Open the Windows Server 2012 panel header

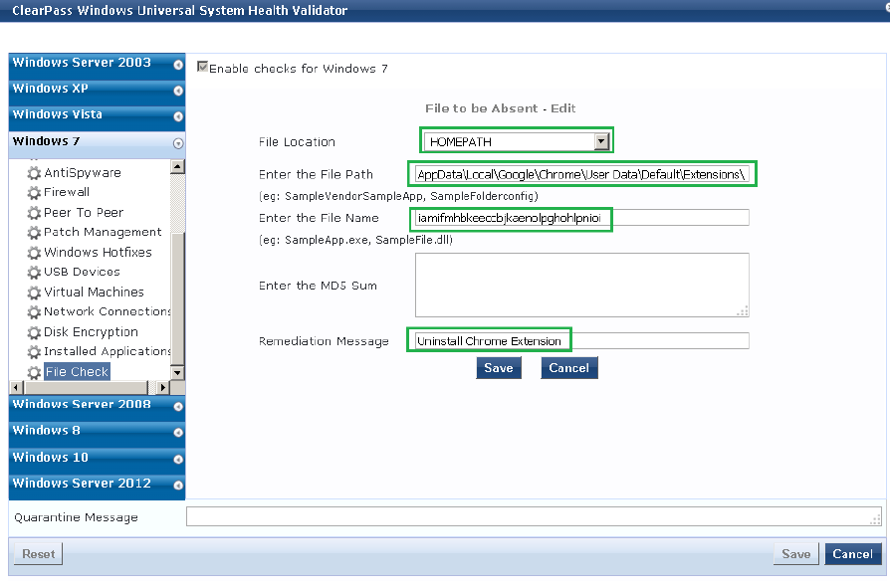[x=97, y=486]
